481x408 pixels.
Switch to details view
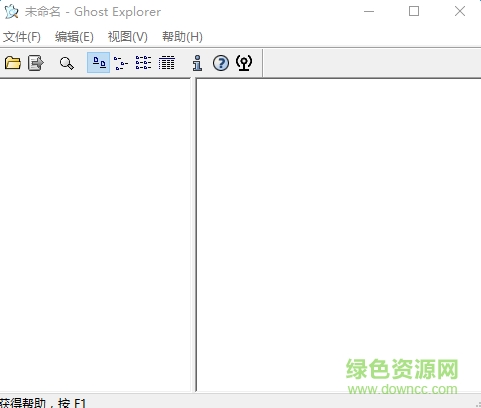166,63
